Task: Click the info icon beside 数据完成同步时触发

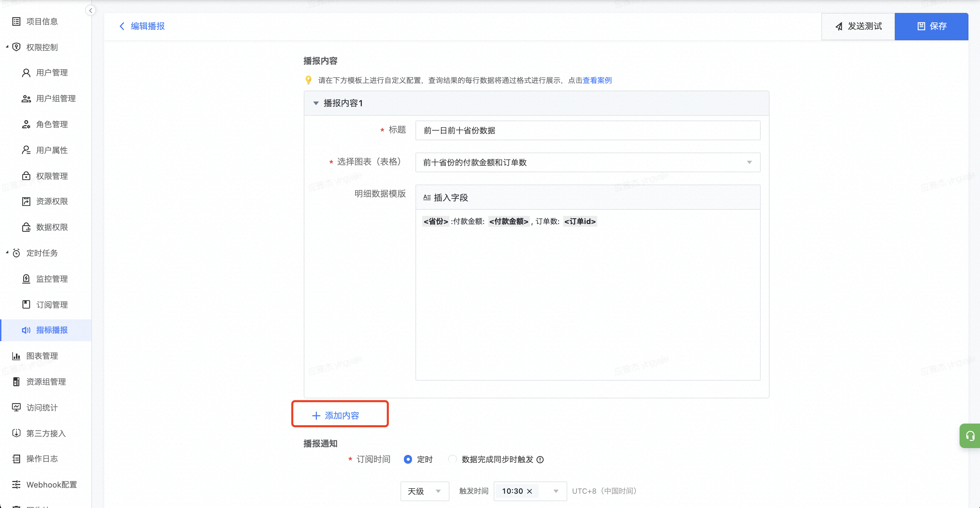Action: [x=540, y=460]
